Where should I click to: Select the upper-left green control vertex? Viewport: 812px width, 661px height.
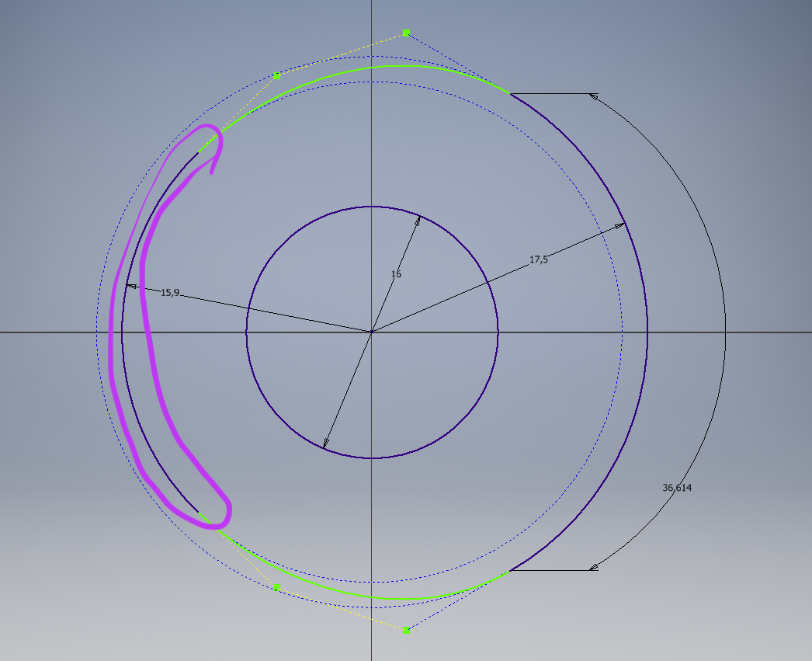click(x=277, y=76)
